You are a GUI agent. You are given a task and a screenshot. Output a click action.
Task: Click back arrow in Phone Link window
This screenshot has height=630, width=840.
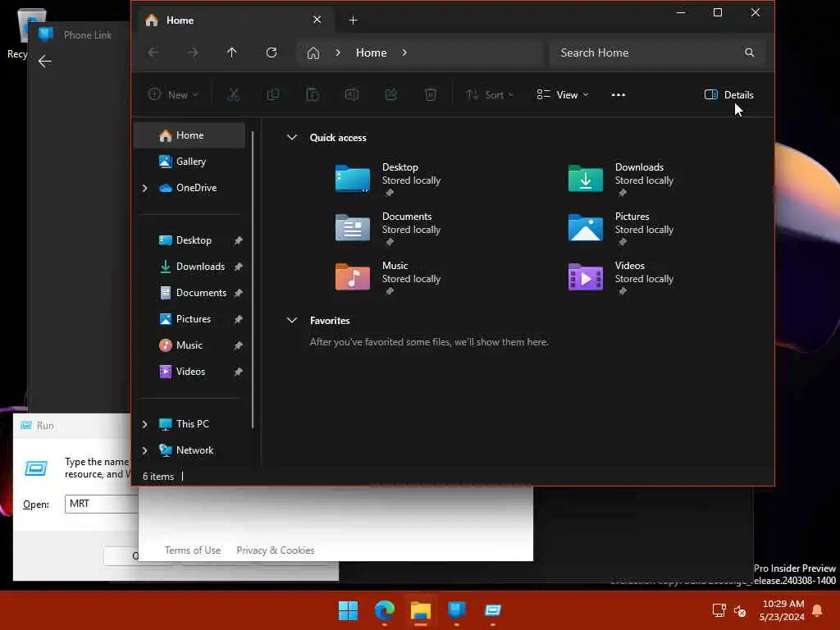[45, 61]
